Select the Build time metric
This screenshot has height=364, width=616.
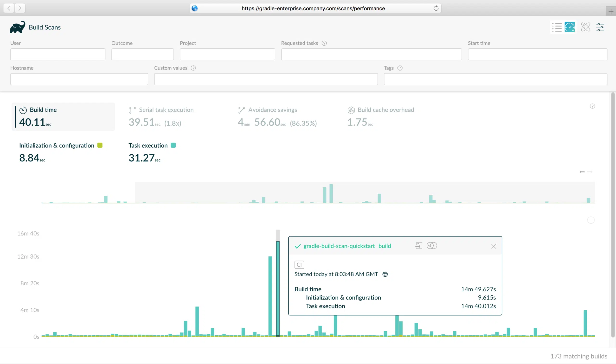coord(63,117)
